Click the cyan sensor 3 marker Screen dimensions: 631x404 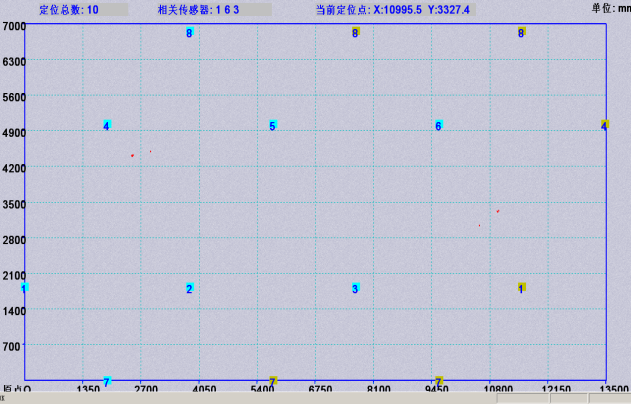pos(355,289)
